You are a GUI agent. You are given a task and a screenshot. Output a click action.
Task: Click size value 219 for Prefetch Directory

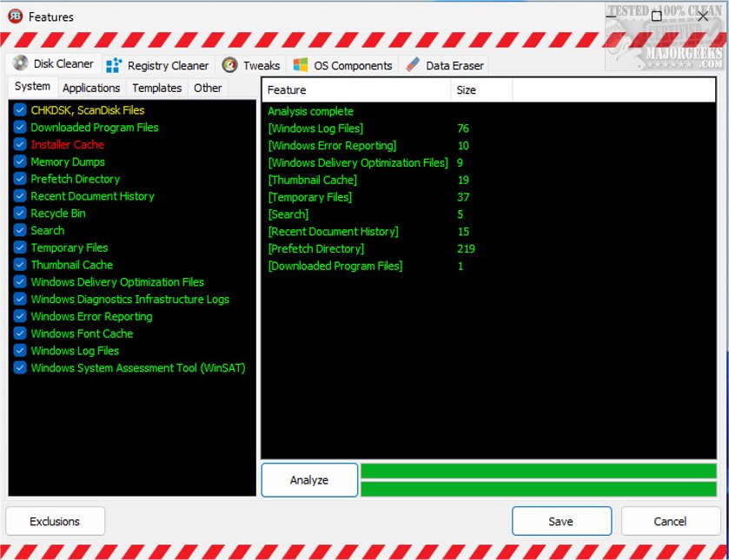[466, 248]
